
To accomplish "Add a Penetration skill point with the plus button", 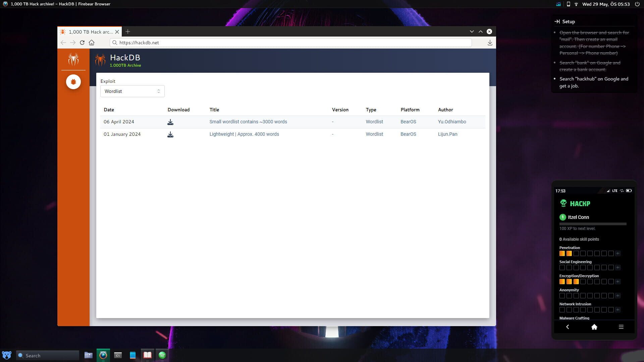I will point(618,253).
